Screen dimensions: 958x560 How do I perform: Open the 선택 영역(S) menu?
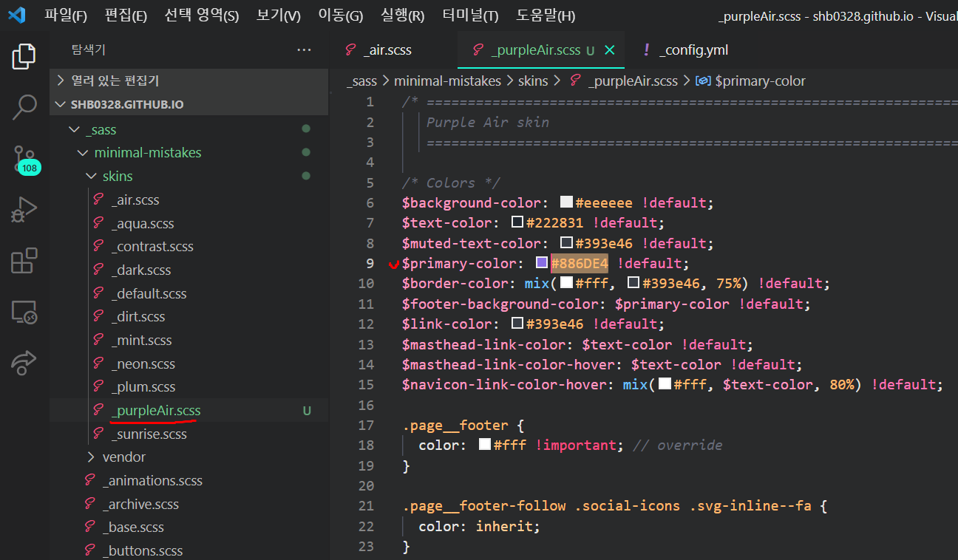tap(202, 16)
